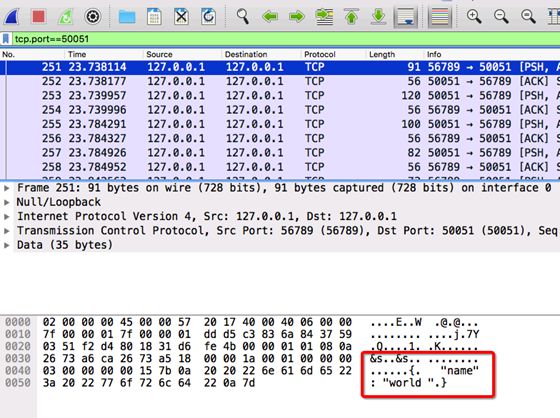Image resolution: width=560 pixels, height=418 pixels.
Task: Find a packet with the magnifier icon
Action: coord(242,16)
